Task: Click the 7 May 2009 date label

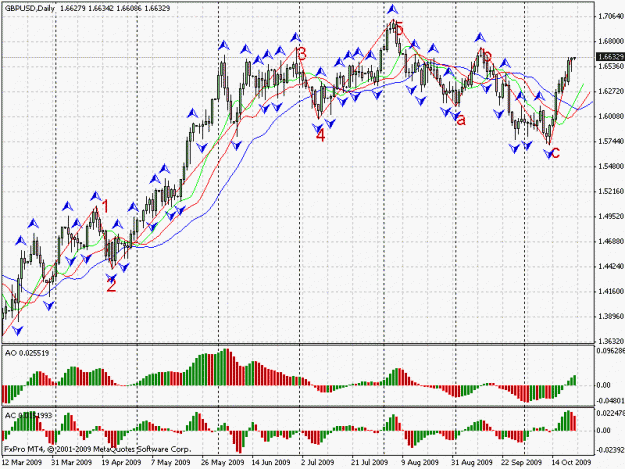Action: tap(171, 462)
